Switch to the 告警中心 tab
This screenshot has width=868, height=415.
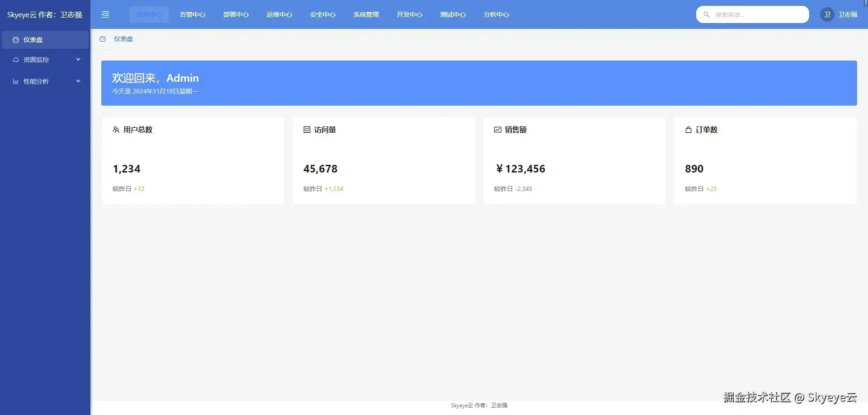(193, 14)
